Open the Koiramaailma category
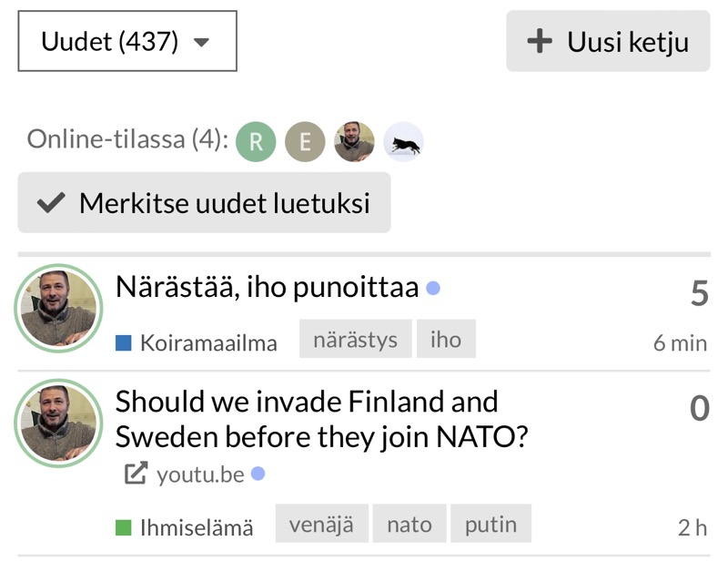This screenshot has width=728, height=561. (208, 343)
